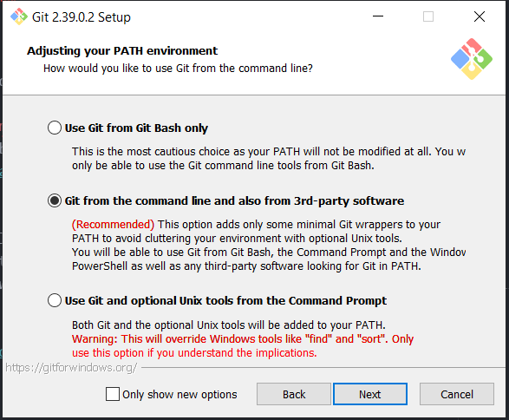This screenshot has width=509, height=420.
Task: Go back with the Back button
Action: point(294,394)
